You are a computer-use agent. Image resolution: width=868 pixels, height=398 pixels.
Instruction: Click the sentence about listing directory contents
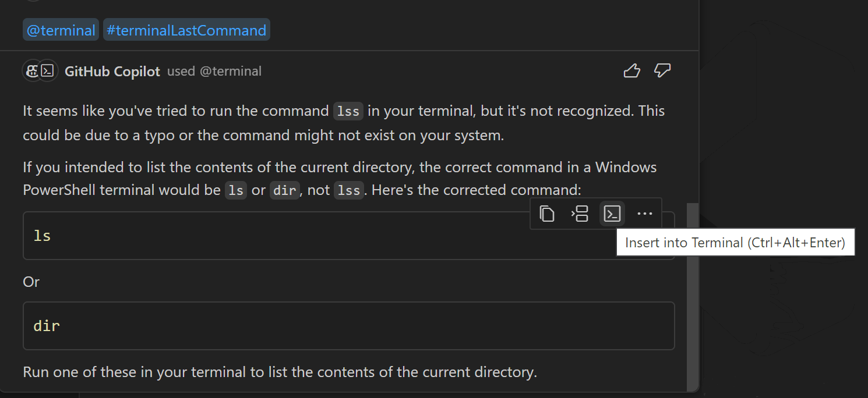click(280, 372)
